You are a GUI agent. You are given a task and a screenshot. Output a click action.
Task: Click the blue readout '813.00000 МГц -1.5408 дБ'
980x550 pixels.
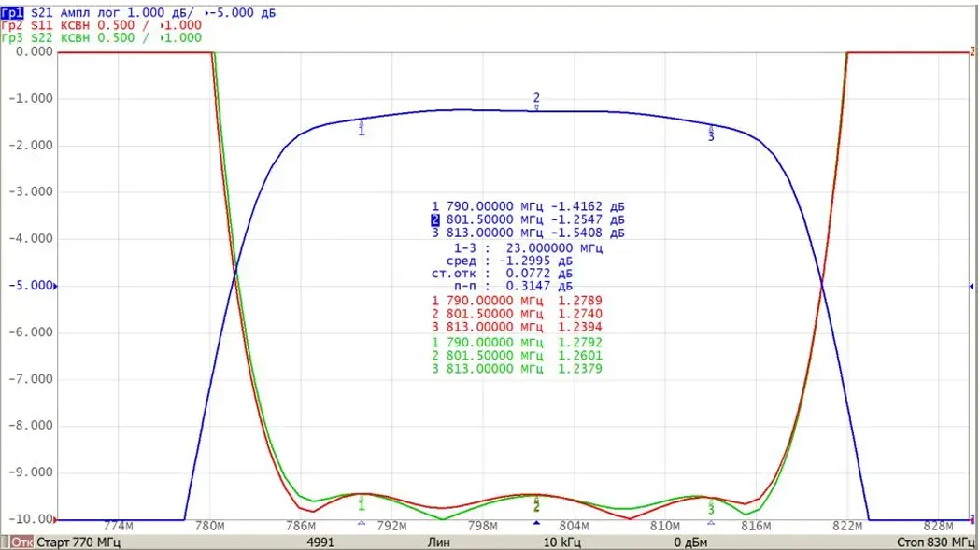[x=535, y=233]
